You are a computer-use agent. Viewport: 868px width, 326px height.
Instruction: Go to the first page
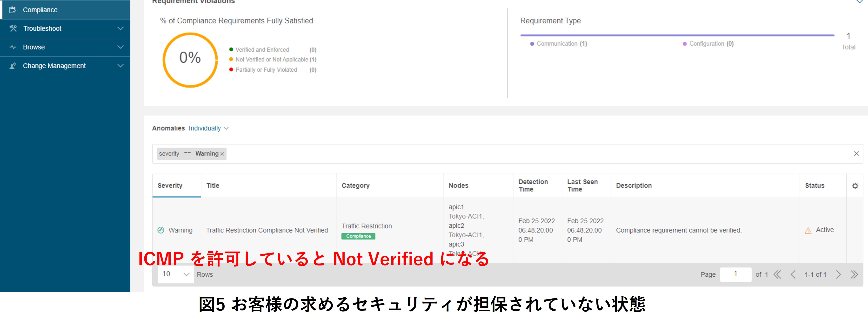tap(777, 274)
